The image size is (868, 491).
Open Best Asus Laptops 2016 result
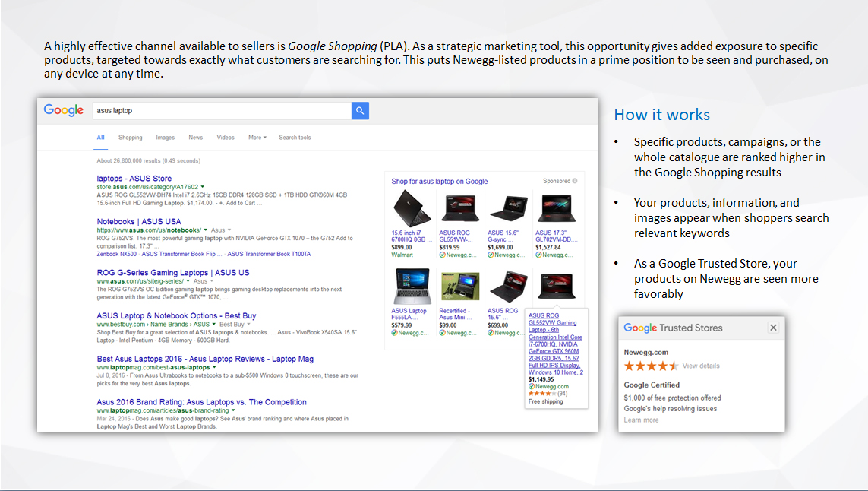pos(205,359)
